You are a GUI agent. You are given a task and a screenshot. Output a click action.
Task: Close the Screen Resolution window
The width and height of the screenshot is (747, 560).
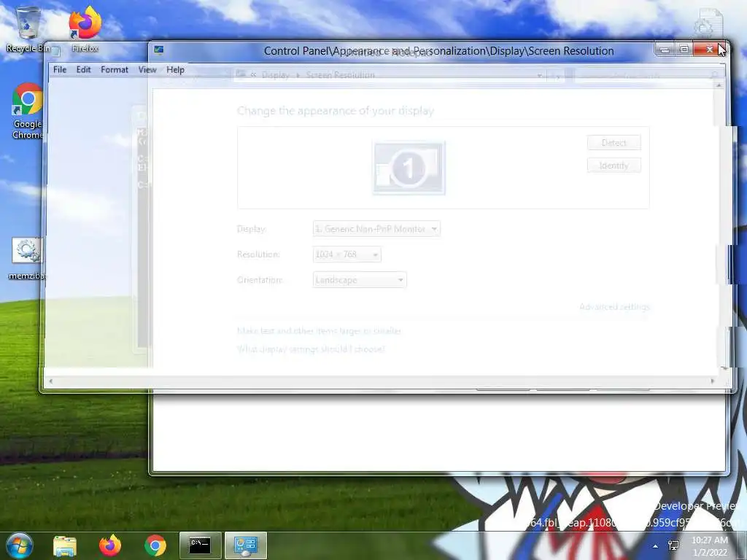709,49
